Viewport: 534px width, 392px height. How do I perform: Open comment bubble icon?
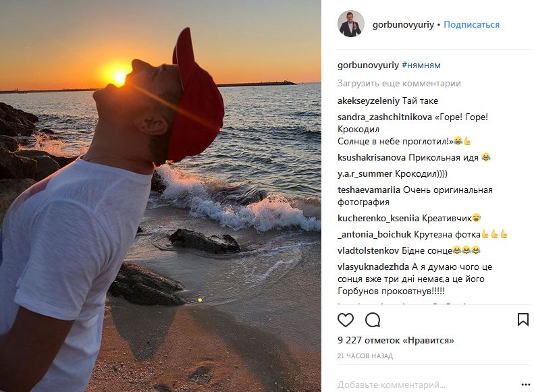[373, 320]
